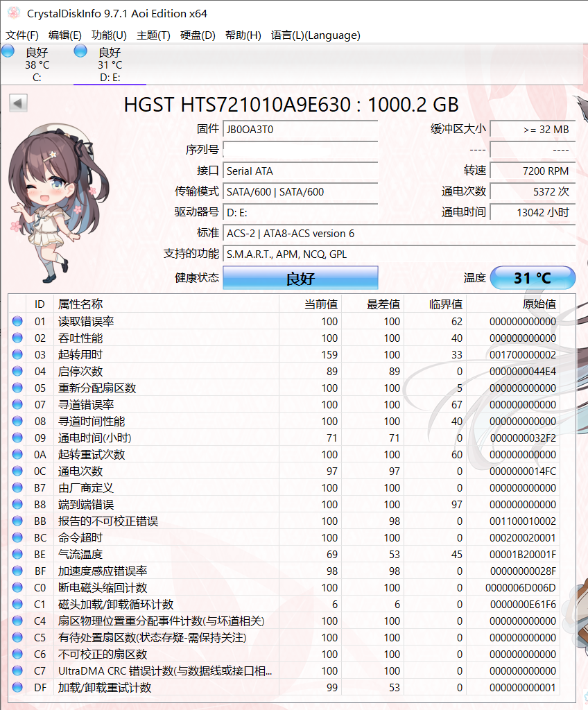Click status orb of 通电时间(小时) row
This screenshot has height=710, width=588.
pos(17,438)
